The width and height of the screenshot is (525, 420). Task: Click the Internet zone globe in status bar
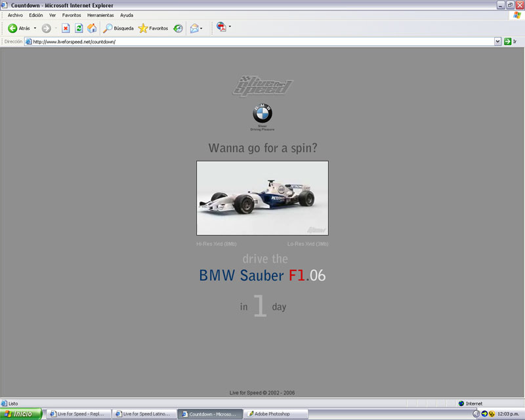coord(461,403)
